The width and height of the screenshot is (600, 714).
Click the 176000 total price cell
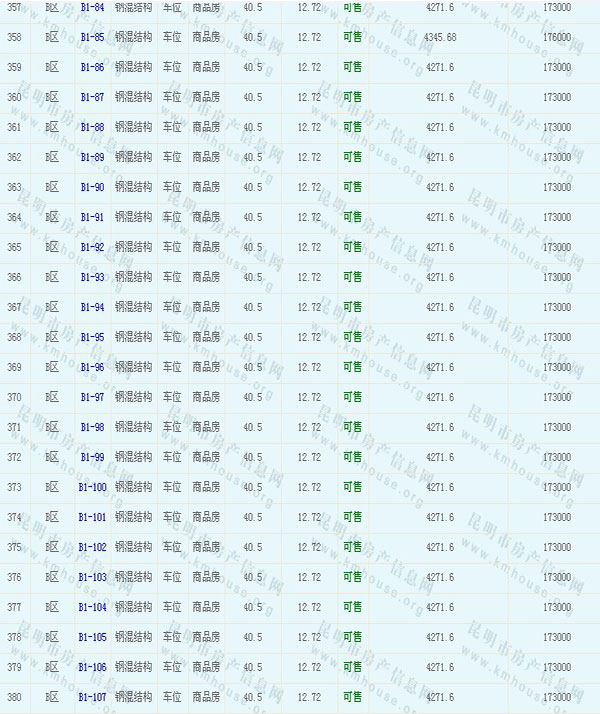557,37
